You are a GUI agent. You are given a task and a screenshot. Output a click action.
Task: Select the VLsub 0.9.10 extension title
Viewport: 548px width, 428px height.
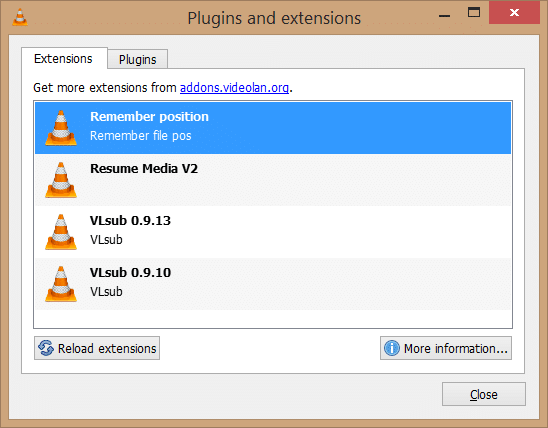130,273
